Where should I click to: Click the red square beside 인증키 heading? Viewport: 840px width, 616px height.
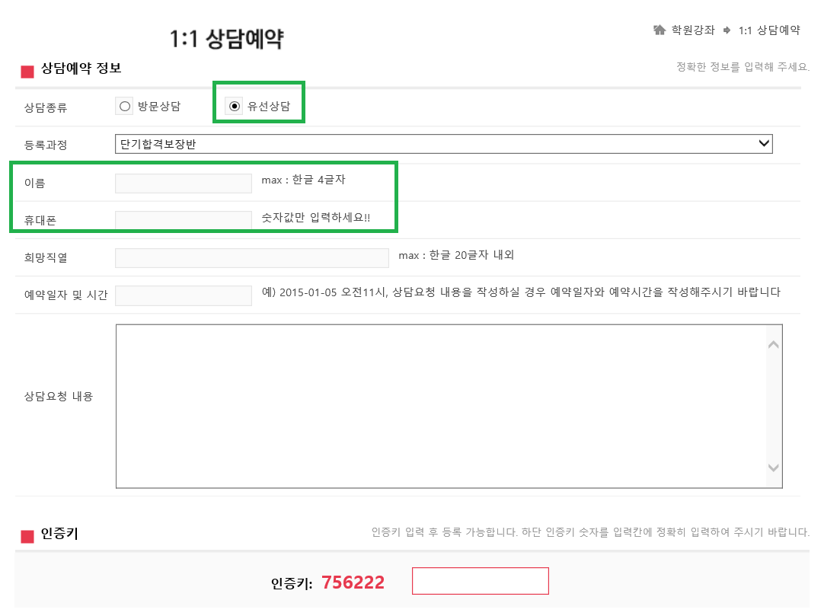click(27, 537)
